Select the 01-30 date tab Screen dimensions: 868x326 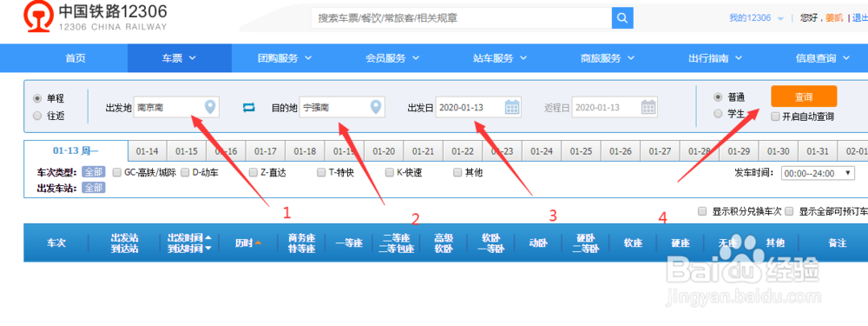tap(778, 150)
